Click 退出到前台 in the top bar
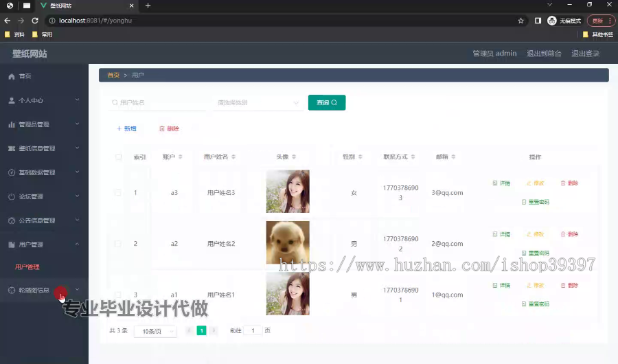 point(544,54)
